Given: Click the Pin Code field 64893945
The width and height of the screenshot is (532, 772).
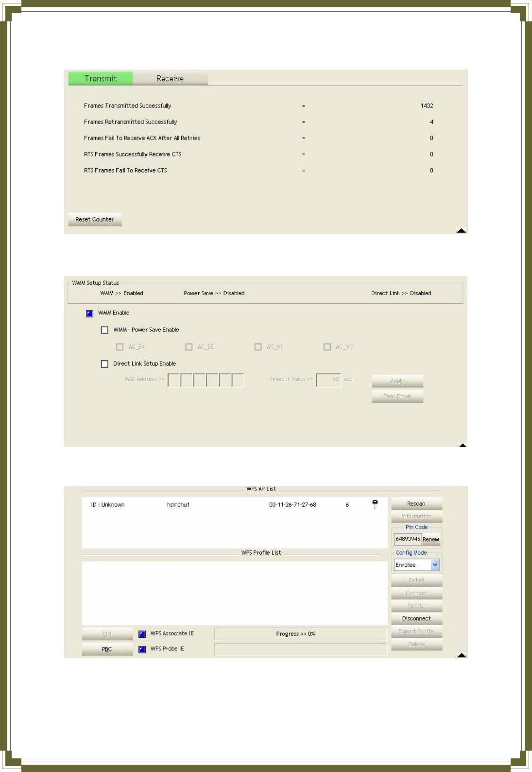Looking at the screenshot, I should click(408, 539).
